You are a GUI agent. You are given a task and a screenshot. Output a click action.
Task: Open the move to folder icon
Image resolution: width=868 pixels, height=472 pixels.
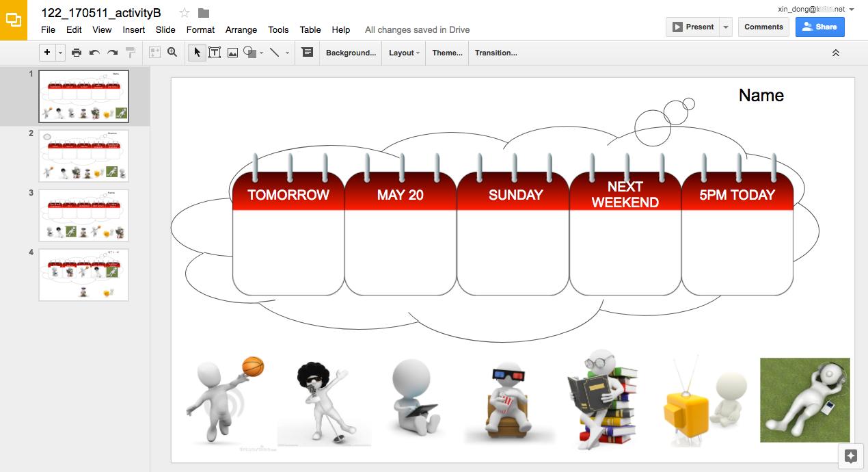pos(204,13)
